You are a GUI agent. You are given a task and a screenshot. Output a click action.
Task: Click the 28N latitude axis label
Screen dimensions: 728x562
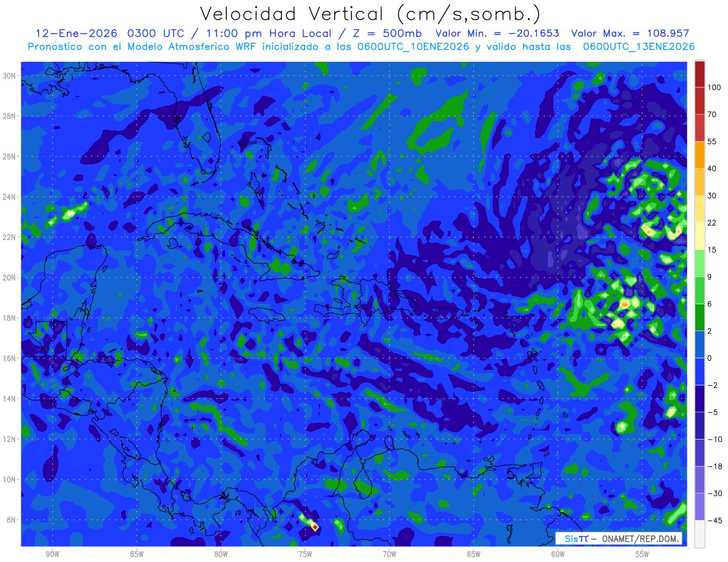10,116
